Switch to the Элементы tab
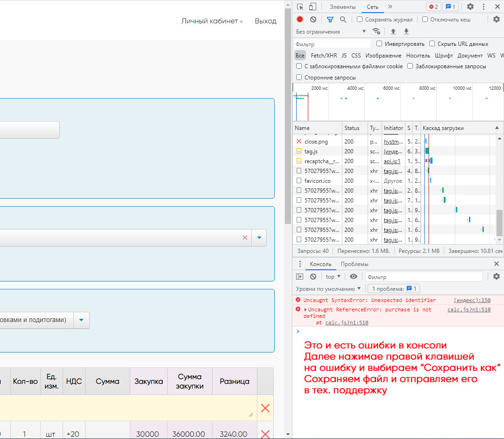504x439 pixels. click(343, 7)
